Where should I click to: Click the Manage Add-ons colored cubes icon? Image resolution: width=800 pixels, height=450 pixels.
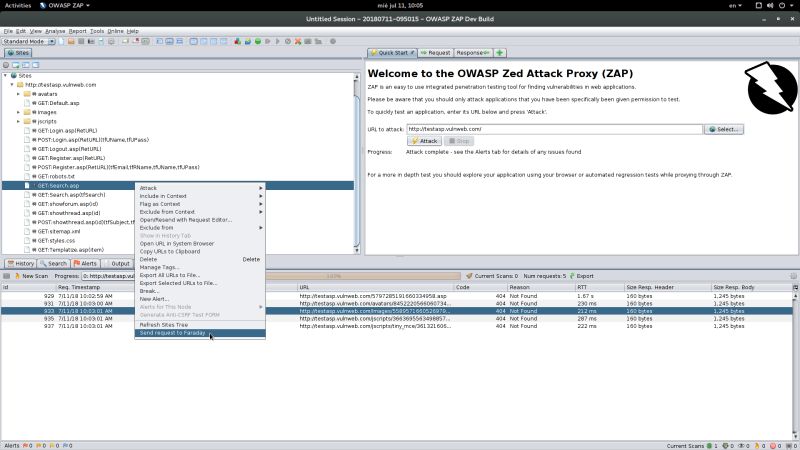[237, 41]
